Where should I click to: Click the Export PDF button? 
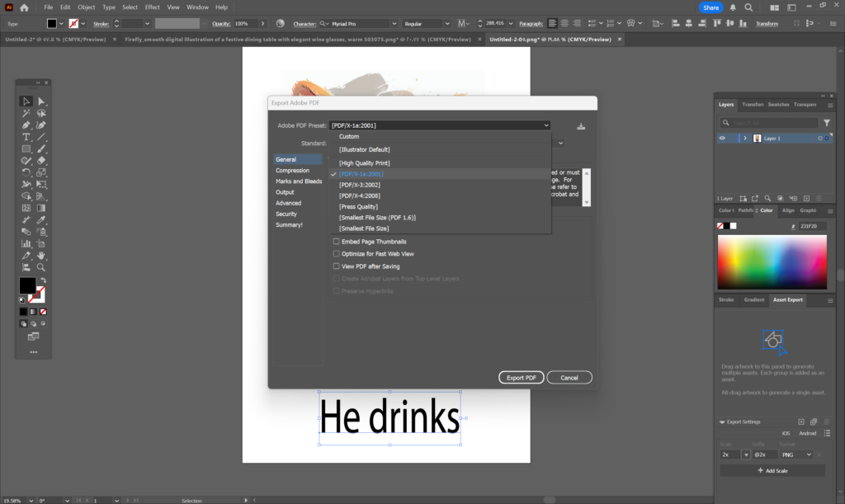pos(522,378)
